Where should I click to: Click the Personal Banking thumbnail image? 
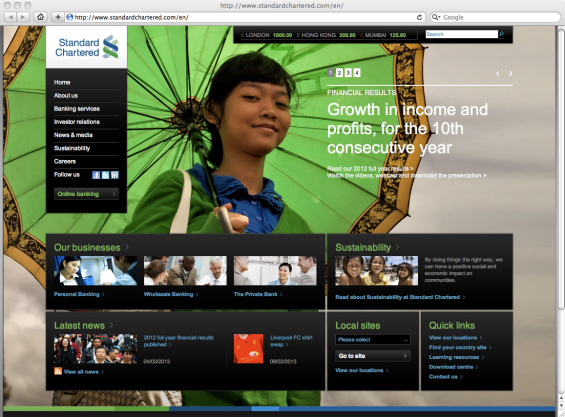click(x=95, y=271)
